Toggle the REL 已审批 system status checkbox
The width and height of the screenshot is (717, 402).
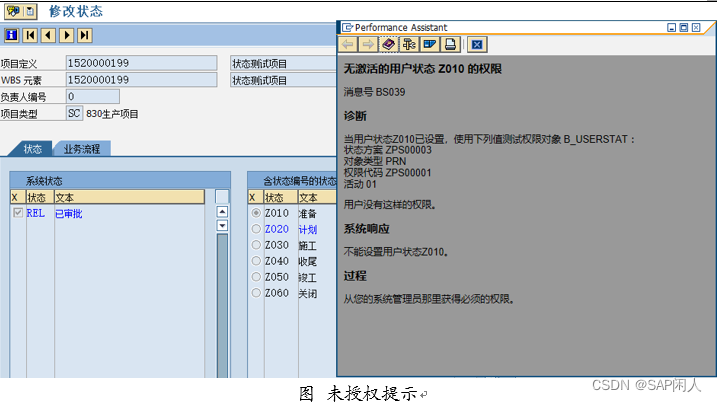click(18, 213)
